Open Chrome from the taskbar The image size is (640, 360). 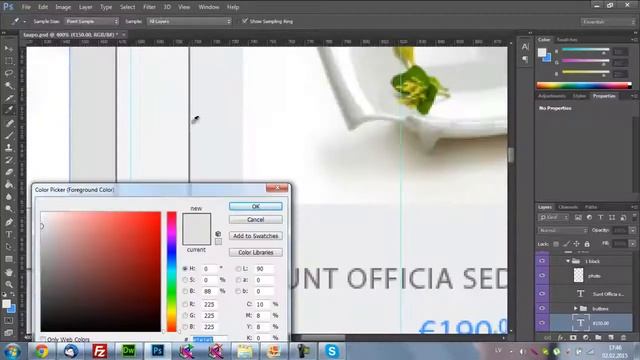coord(41,351)
